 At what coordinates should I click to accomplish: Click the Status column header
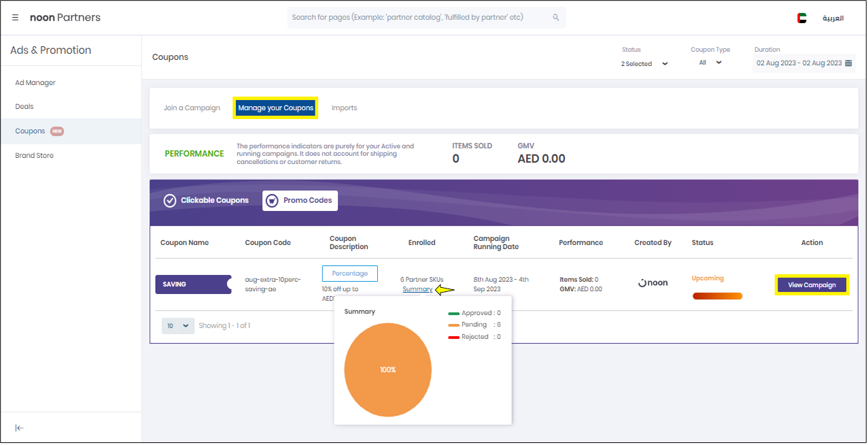pyautogui.click(x=703, y=243)
